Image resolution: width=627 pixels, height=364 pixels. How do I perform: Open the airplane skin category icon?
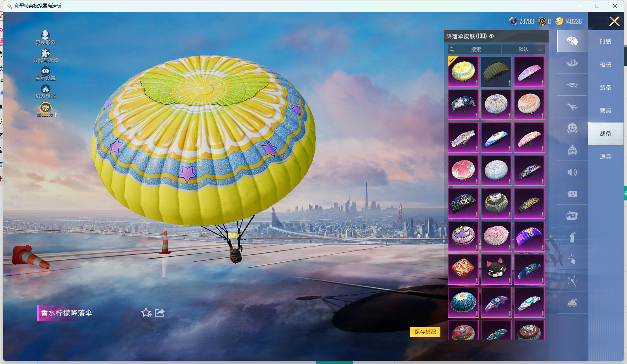click(x=572, y=107)
